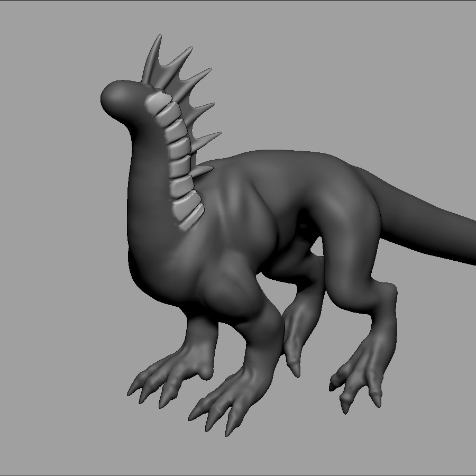The width and height of the screenshot is (476, 476).
Task: Select the lowest spike on the neck
Action: point(204,171)
